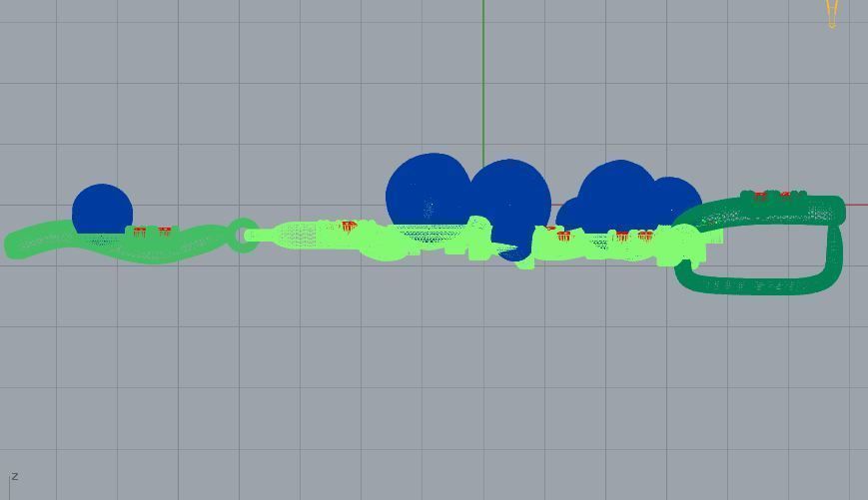Click the Z axis label in viewport corner
Viewport: 868px width, 500px height.
click(14, 476)
